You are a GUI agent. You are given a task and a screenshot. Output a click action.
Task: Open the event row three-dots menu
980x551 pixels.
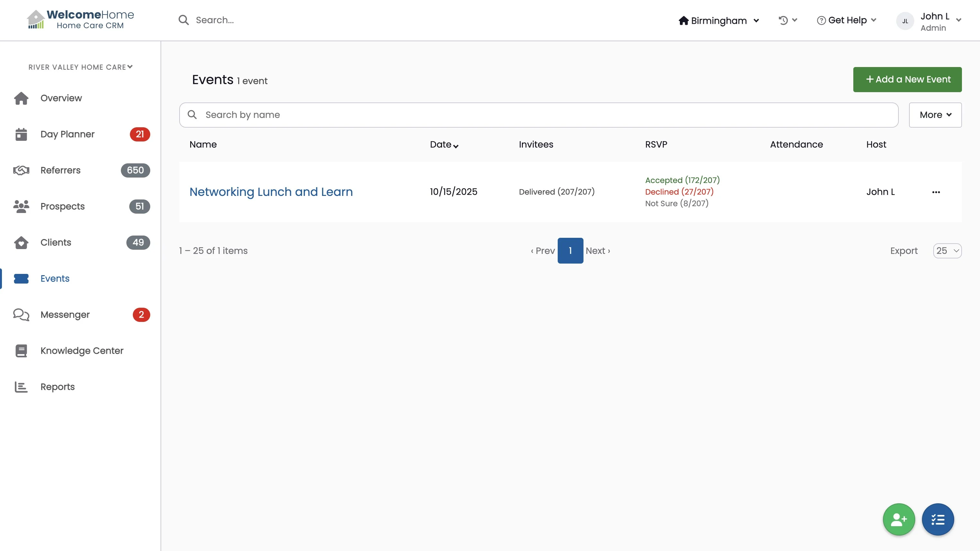pyautogui.click(x=936, y=192)
